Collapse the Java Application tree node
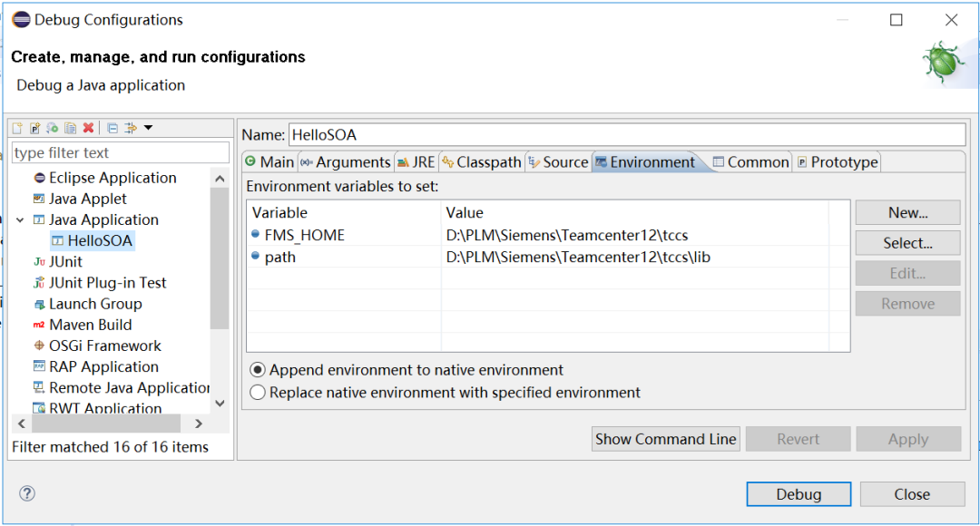The height and width of the screenshot is (526, 980). pos(20,220)
